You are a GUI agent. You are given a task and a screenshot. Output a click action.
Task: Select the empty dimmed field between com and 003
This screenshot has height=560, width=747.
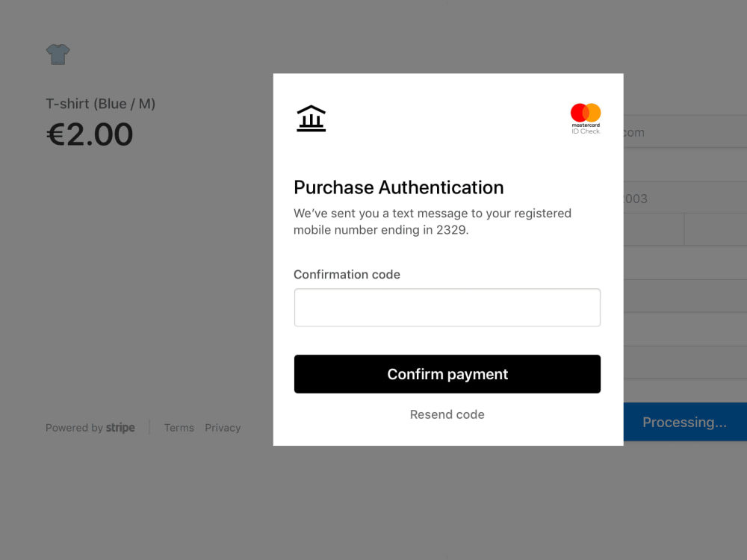685,165
